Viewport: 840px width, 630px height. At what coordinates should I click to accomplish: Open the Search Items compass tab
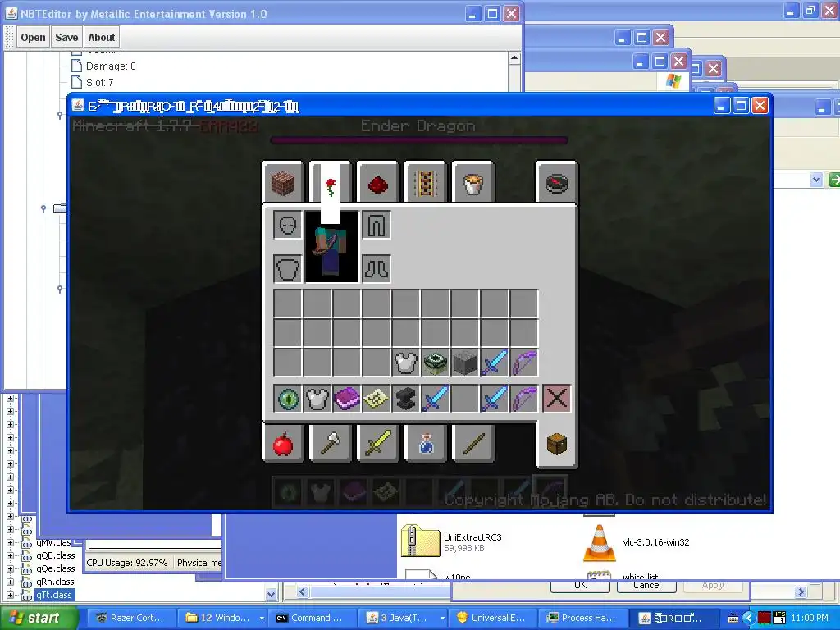pos(556,183)
